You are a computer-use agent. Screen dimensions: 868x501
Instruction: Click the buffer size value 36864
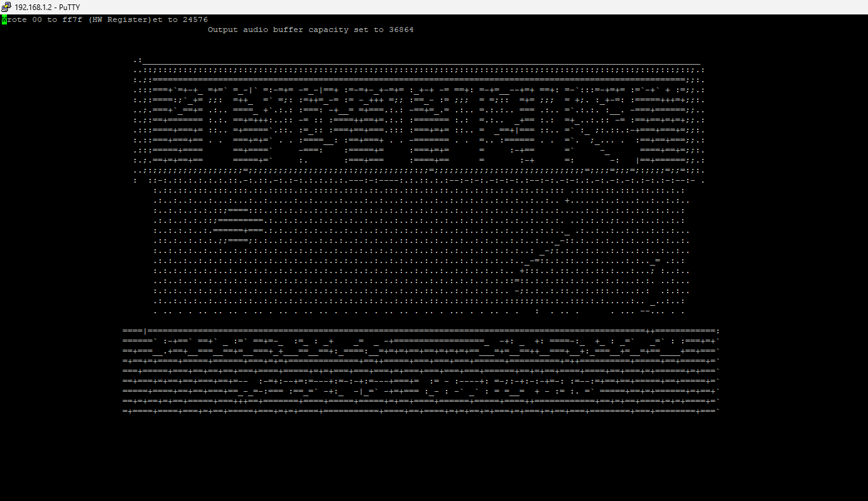coord(401,30)
